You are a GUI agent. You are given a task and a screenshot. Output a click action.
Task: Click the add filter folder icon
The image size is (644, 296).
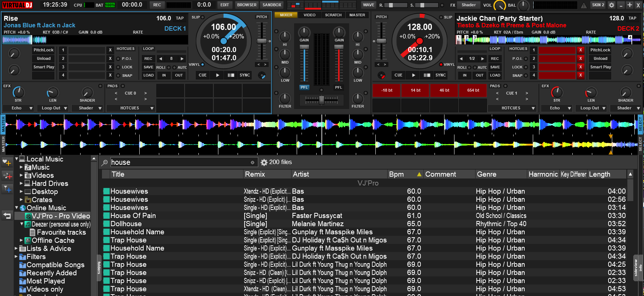pyautogui.click(x=7, y=189)
